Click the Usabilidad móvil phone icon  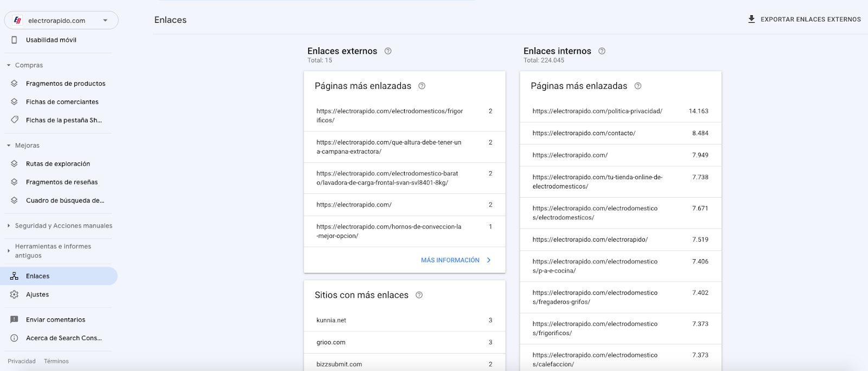pyautogui.click(x=14, y=40)
